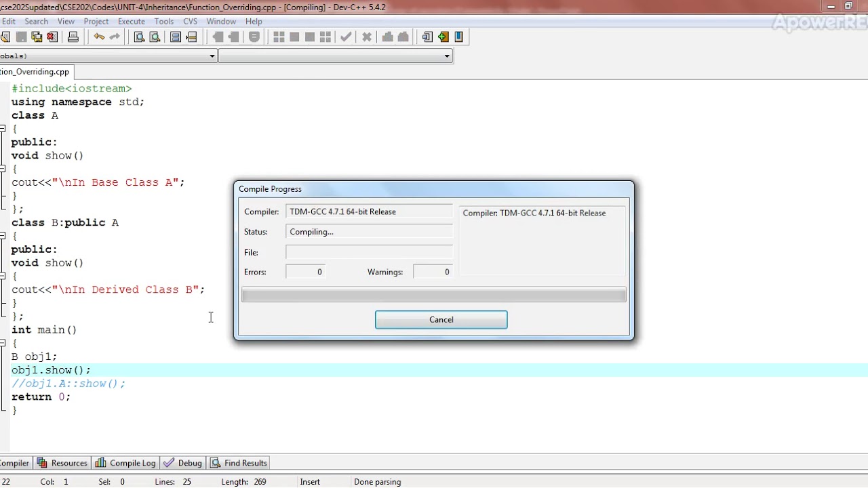
Task: Select the Function_Overriding.cpp editor tab
Action: (x=36, y=72)
